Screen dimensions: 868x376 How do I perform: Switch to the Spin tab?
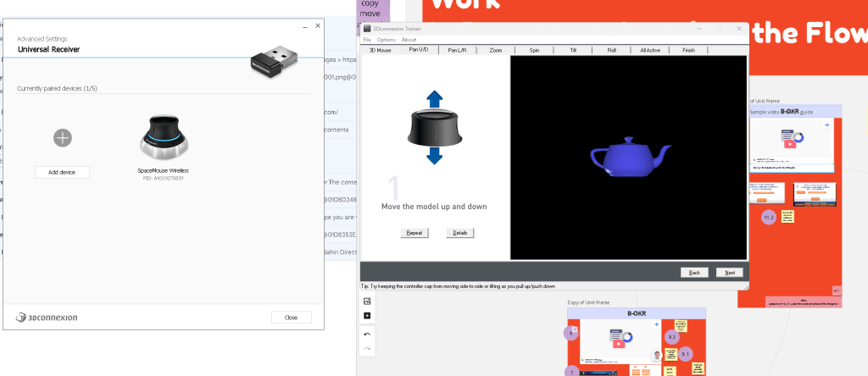(534, 50)
